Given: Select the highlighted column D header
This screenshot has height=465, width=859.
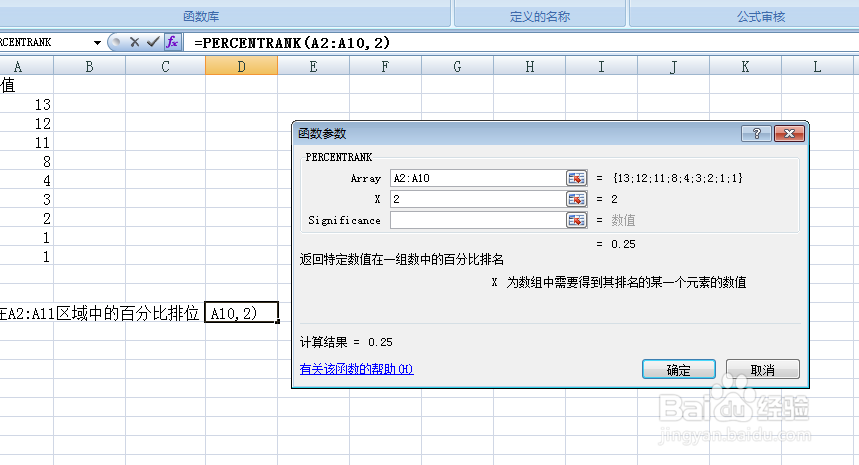Looking at the screenshot, I should 242,67.
